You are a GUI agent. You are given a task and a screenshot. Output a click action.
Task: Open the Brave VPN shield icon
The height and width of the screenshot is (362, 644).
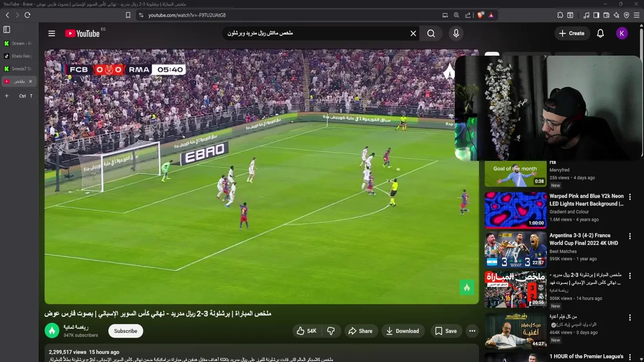pyautogui.click(x=626, y=15)
